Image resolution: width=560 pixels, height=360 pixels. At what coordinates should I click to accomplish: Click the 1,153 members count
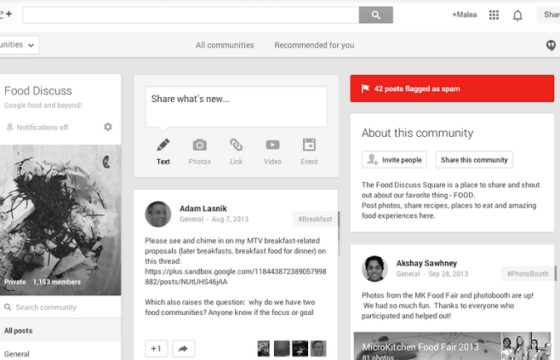[56, 282]
